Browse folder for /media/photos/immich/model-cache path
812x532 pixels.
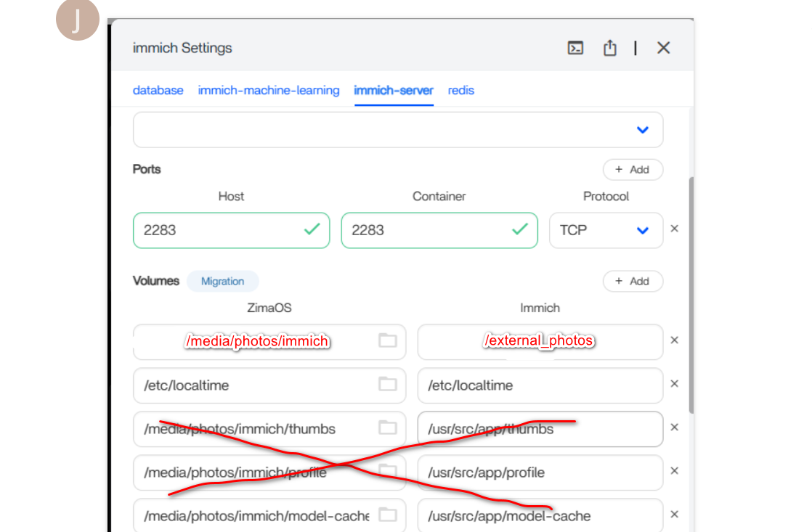click(387, 515)
